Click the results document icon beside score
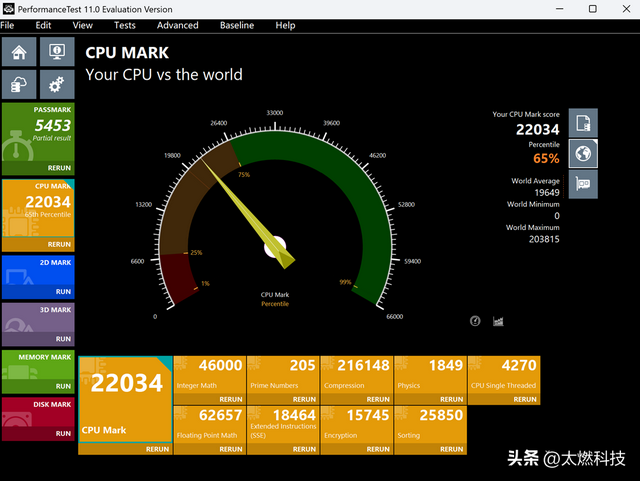This screenshot has width=640, height=481. click(584, 124)
